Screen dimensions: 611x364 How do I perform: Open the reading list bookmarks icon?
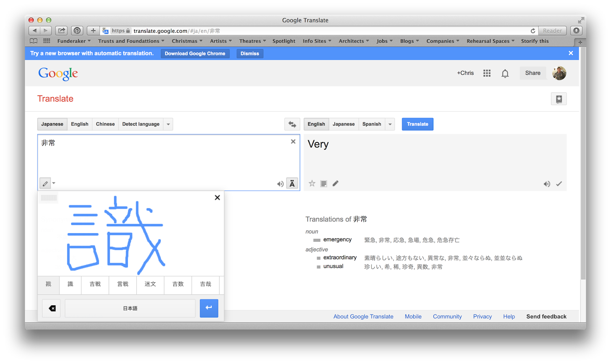coord(34,41)
